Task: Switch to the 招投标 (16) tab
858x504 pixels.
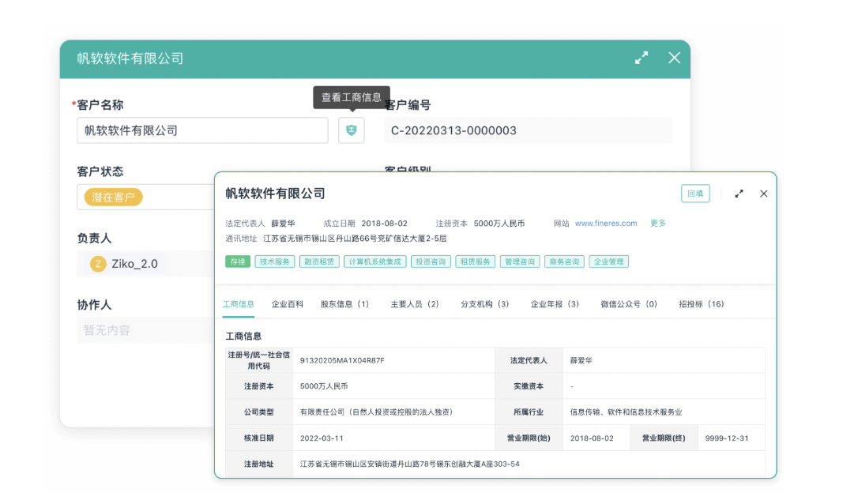Action: (x=701, y=304)
